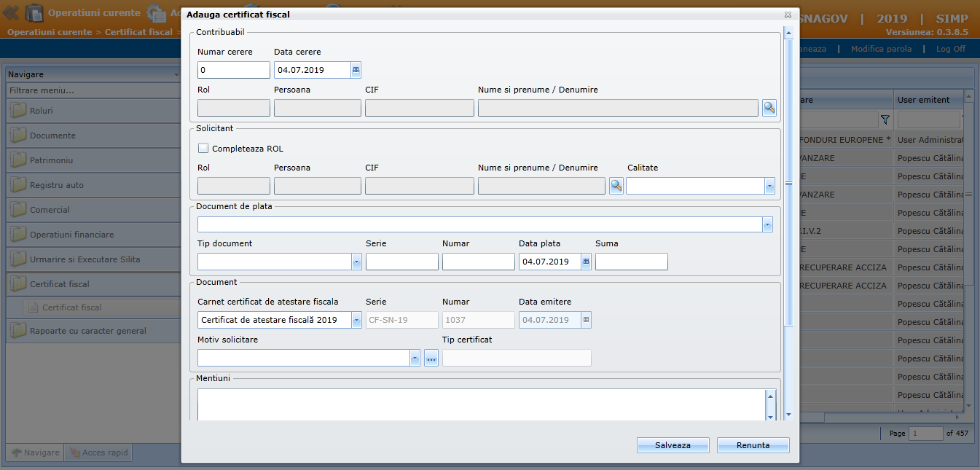
Task: Click the ellipsis button beside Motiv solicitare
Action: coord(431,358)
